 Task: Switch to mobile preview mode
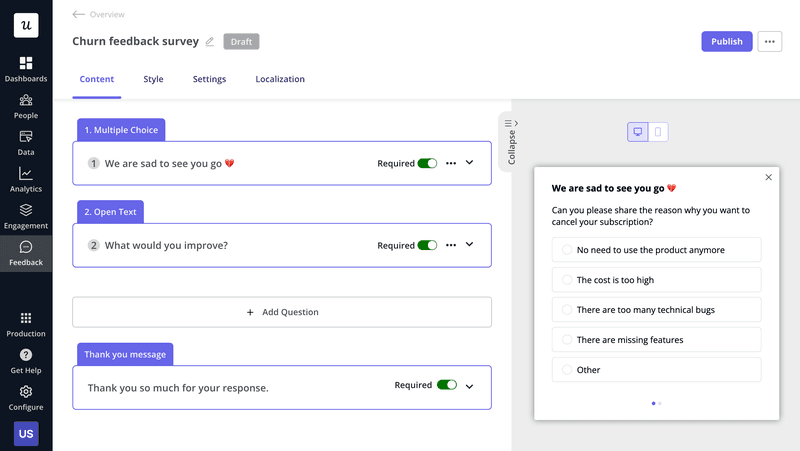(658, 132)
